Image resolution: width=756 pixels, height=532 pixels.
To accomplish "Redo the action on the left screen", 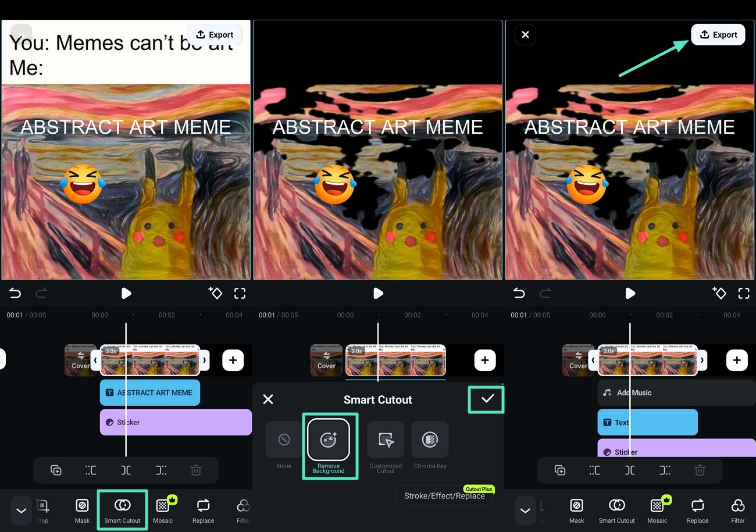I will click(41, 294).
